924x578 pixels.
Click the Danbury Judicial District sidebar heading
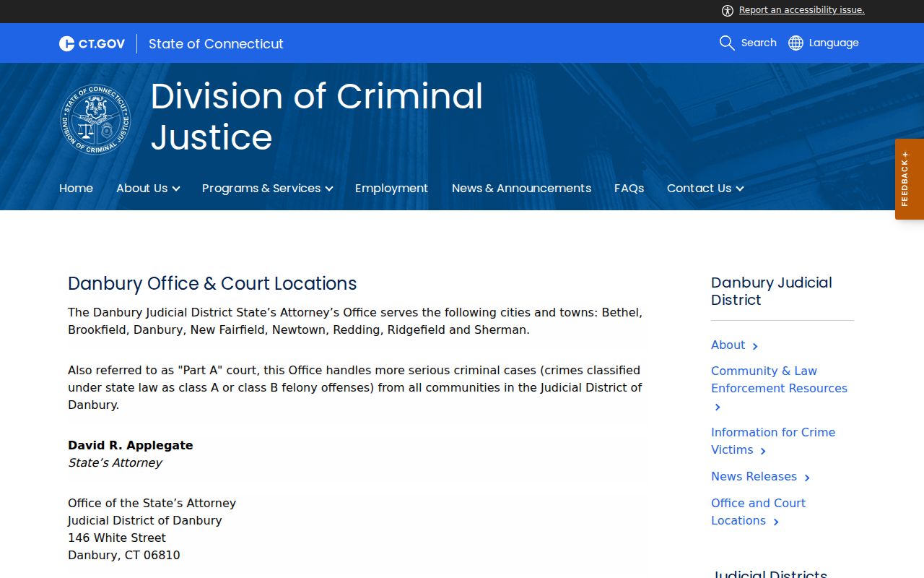click(771, 291)
